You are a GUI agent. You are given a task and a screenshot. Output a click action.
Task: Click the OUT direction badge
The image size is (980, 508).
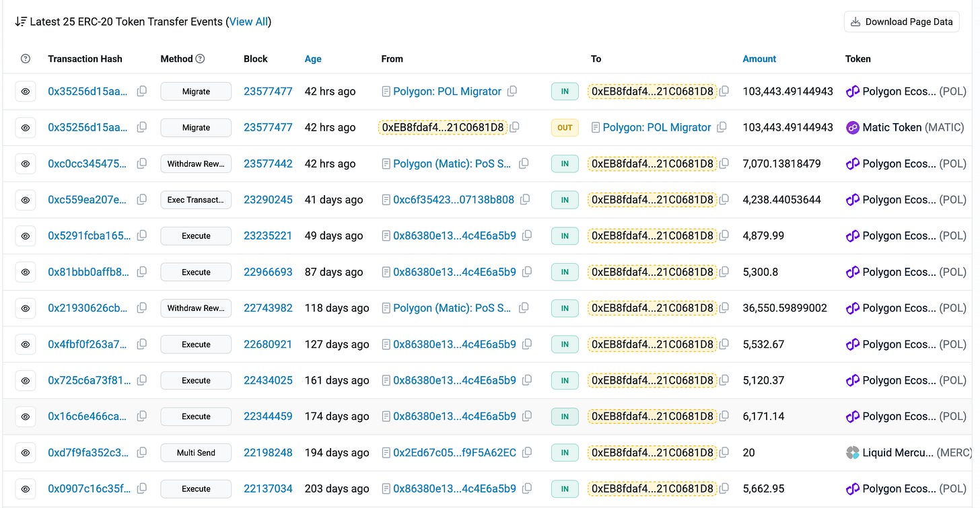565,128
